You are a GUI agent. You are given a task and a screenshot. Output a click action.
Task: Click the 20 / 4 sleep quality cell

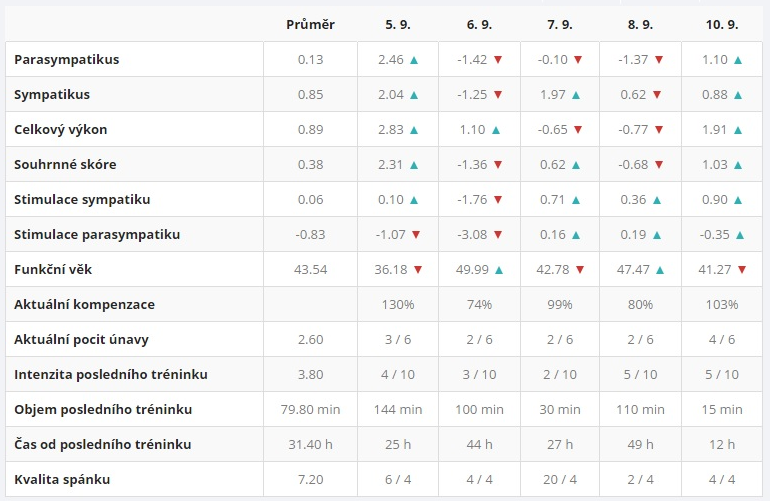pyautogui.click(x=560, y=479)
